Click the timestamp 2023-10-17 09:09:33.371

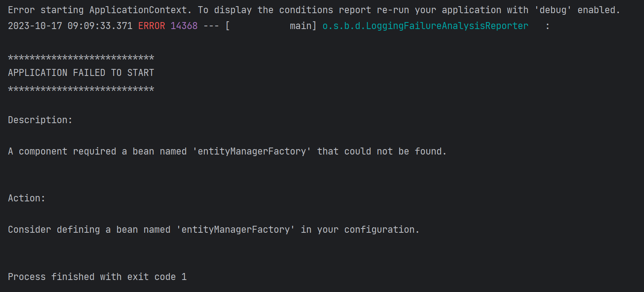pos(70,26)
